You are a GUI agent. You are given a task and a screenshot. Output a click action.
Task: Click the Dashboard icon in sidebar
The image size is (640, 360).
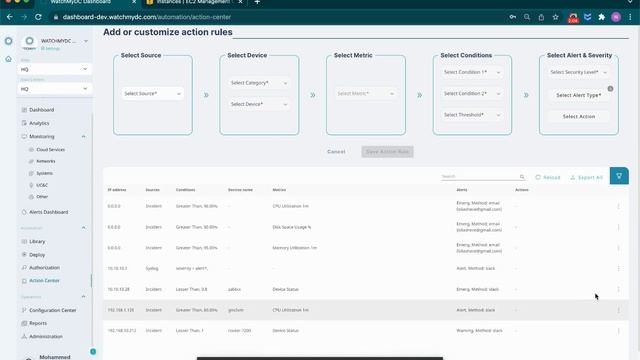pos(24,110)
